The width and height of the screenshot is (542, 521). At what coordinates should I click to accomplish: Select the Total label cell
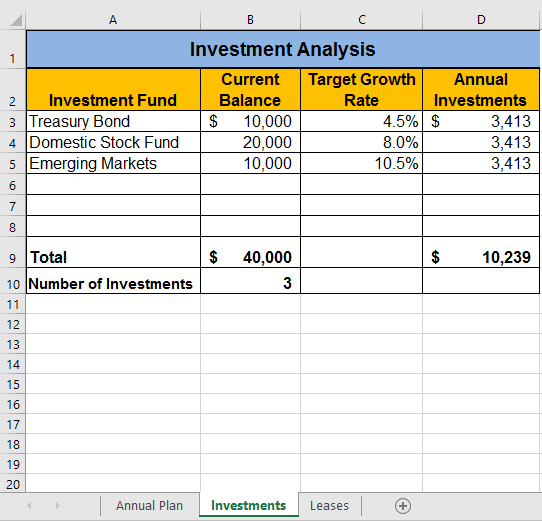click(113, 252)
